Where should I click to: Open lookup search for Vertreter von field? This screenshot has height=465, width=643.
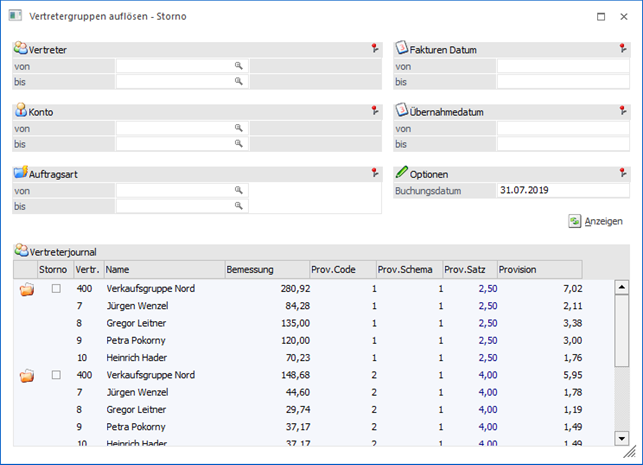coord(239,66)
